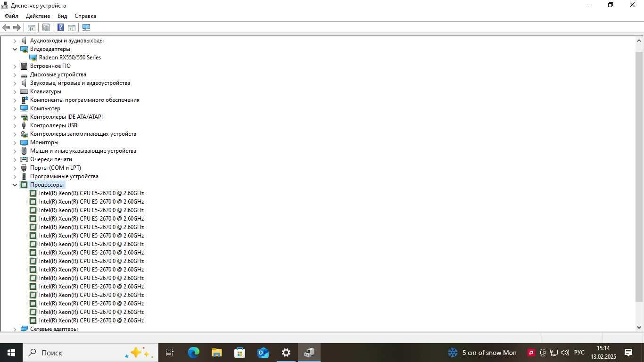Image resolution: width=644 pixels, height=362 pixels.
Task: Click the Программные устройства icon
Action: click(24, 176)
